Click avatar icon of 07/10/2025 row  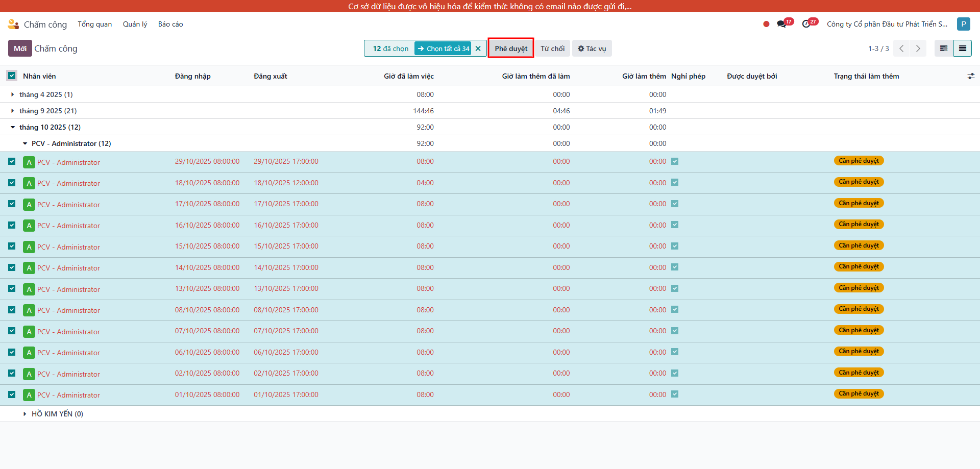[x=29, y=332]
